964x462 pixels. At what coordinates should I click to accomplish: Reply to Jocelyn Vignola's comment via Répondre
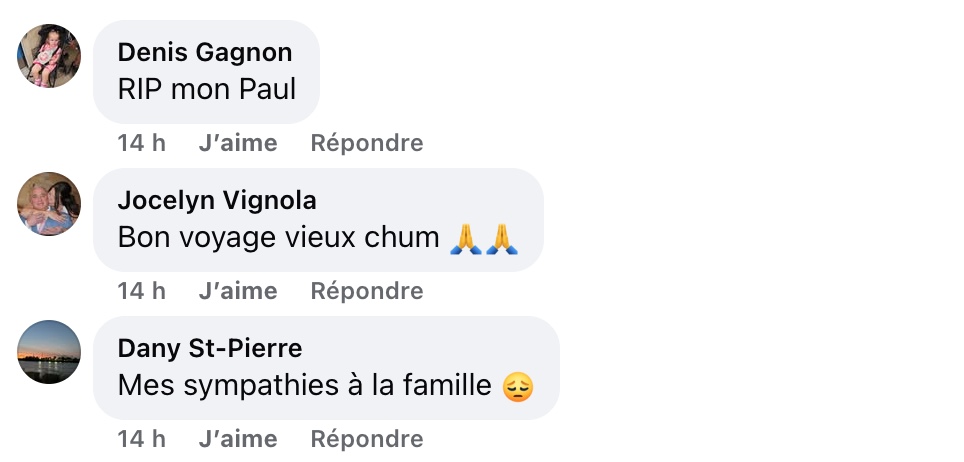(x=367, y=291)
